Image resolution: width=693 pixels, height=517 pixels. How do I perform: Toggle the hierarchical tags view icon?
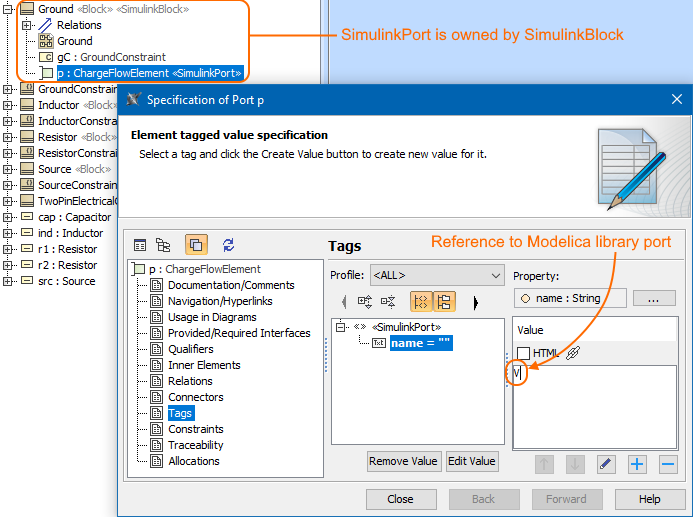(x=444, y=302)
